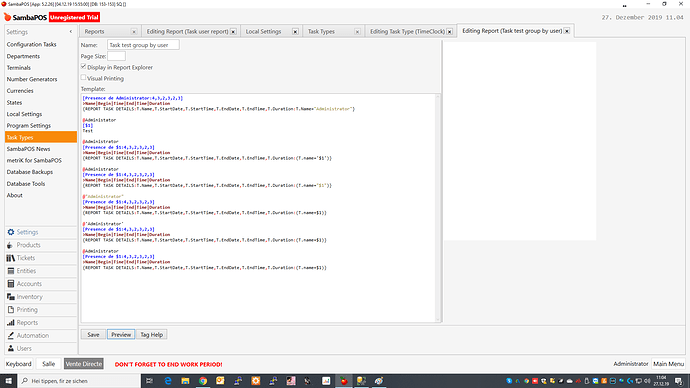Open Inventory section icon

(x=11, y=297)
